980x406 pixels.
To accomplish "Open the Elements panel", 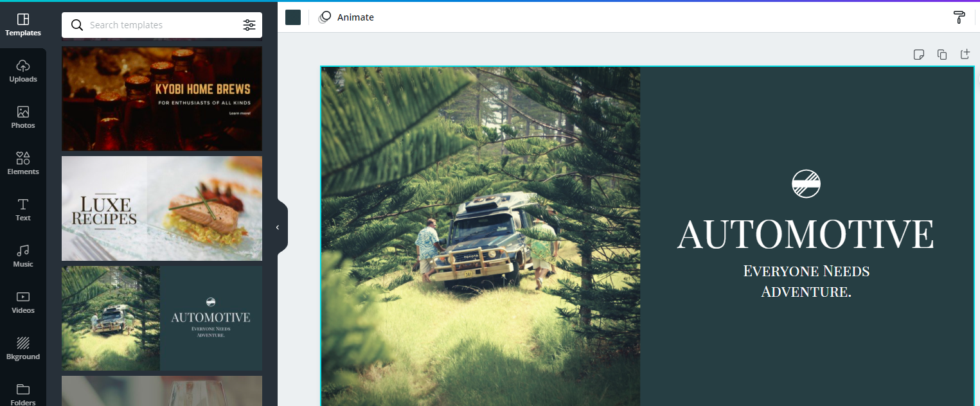I will click(x=23, y=164).
